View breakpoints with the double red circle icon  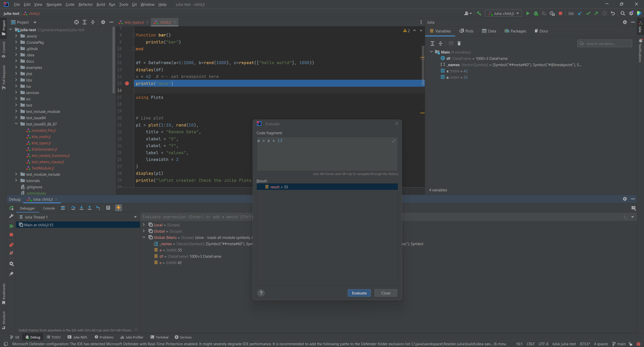point(11,245)
